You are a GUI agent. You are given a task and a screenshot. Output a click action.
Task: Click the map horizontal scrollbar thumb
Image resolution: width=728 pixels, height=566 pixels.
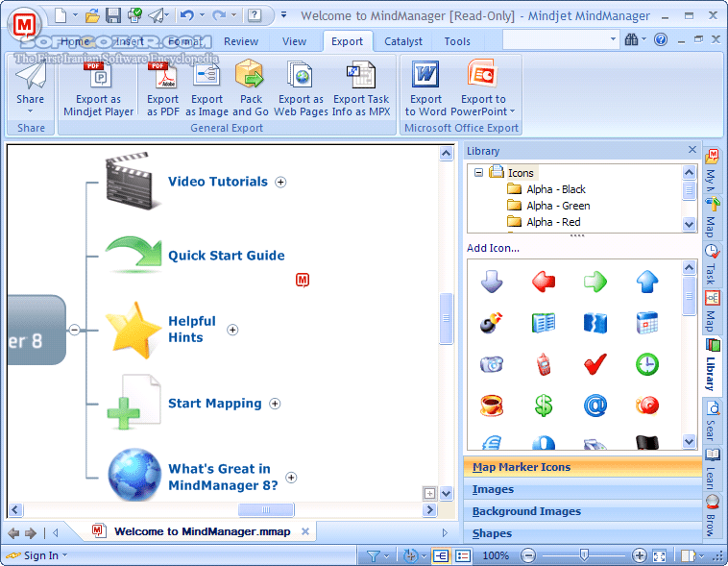[266, 509]
